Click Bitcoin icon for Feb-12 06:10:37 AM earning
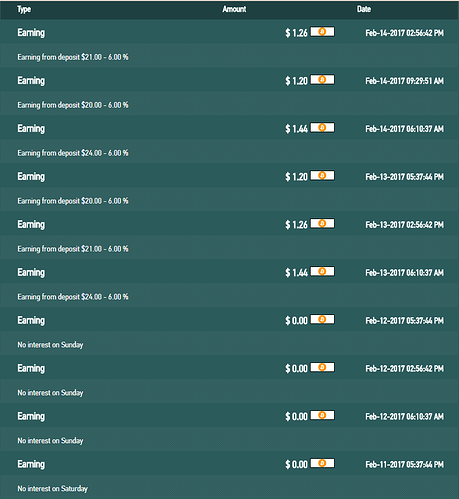This screenshot has height=499, width=459. tap(322, 416)
